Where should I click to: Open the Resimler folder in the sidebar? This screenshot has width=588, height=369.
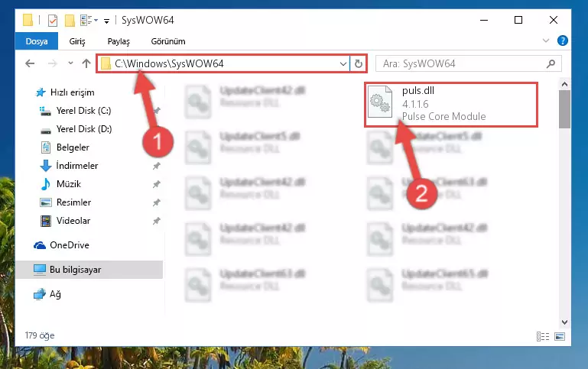coord(73,202)
